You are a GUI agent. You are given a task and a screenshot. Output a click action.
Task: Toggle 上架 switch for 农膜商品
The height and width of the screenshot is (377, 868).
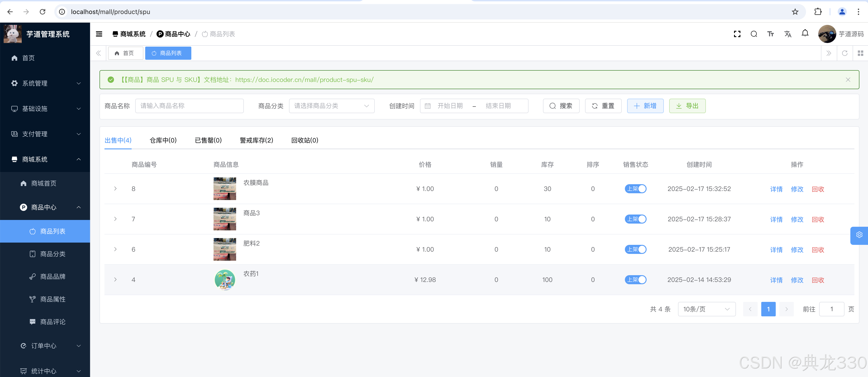(x=635, y=189)
